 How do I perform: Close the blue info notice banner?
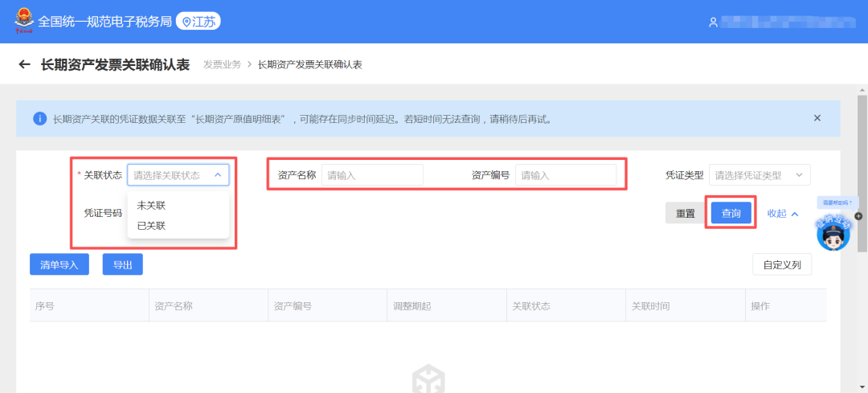pos(817,118)
